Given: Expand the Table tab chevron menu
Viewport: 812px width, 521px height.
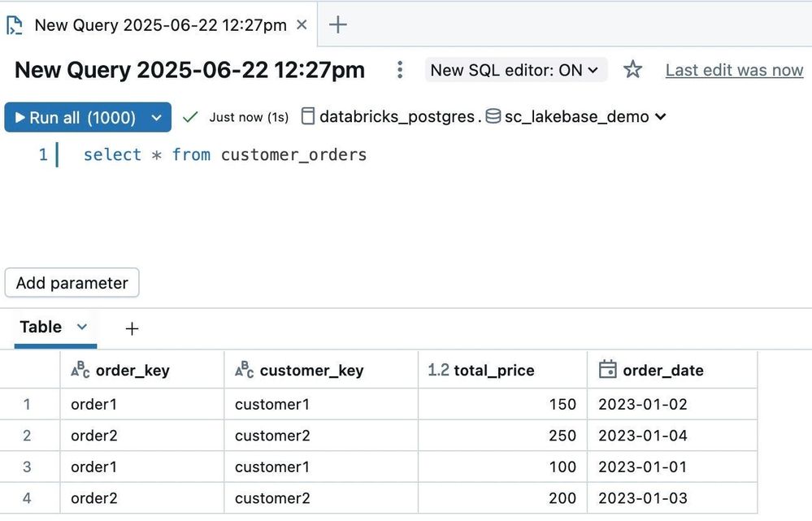Looking at the screenshot, I should click(81, 327).
